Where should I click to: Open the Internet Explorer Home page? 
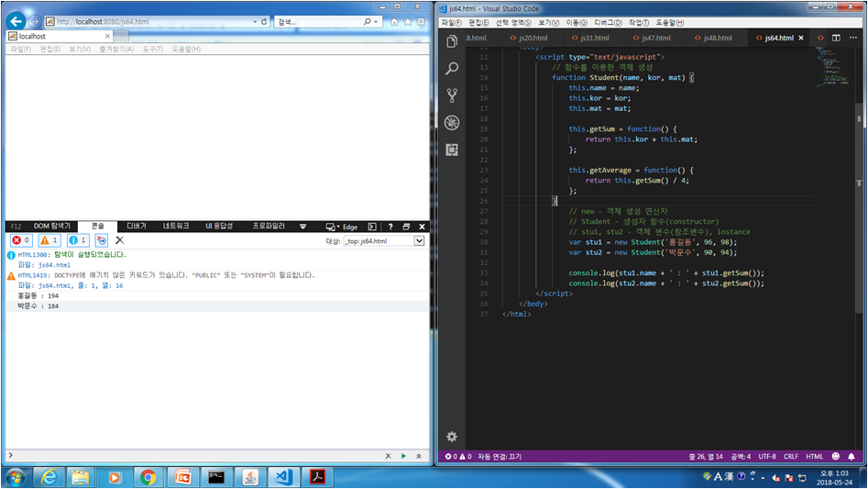(x=394, y=22)
